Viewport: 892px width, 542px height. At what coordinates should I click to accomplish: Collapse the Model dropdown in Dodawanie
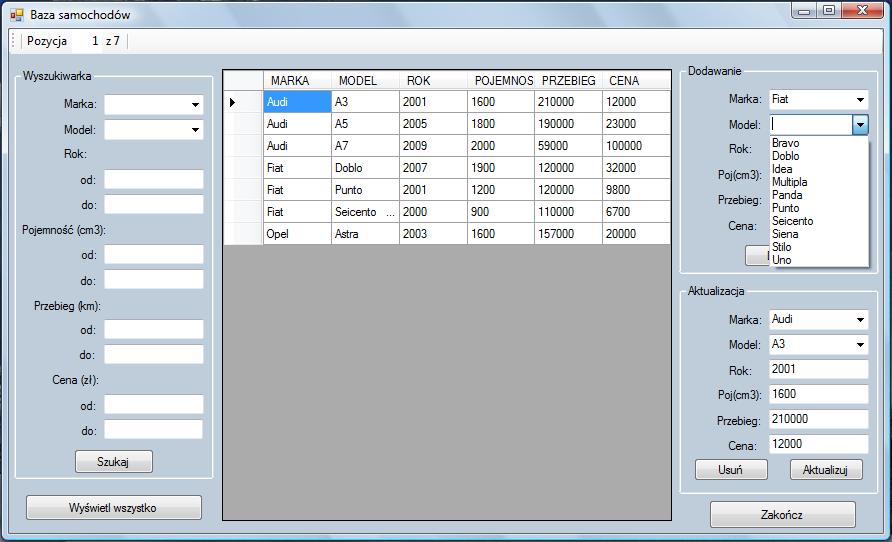coord(860,125)
